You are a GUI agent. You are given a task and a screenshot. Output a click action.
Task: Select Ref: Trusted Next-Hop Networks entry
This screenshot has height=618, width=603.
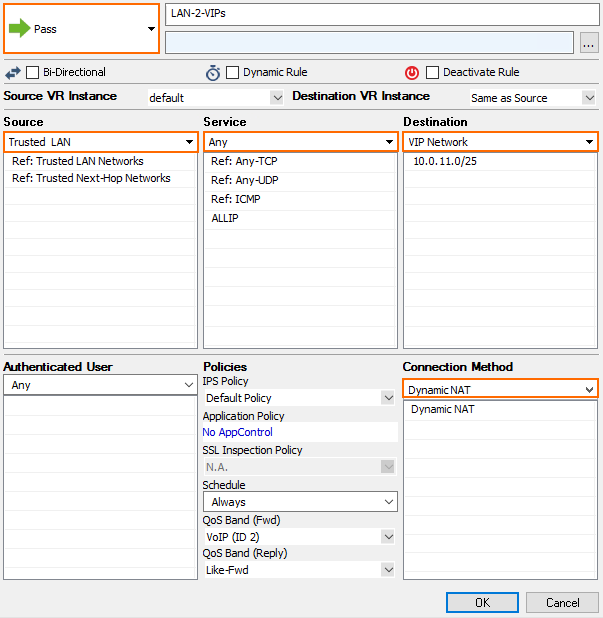(x=100, y=178)
